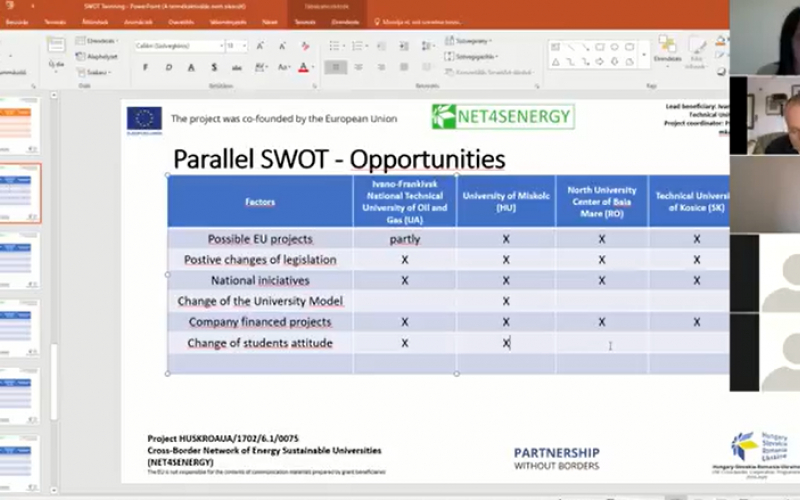Screen dimensions: 800x500
Task: Clear all formatting with the eraser icon
Action: tap(305, 46)
